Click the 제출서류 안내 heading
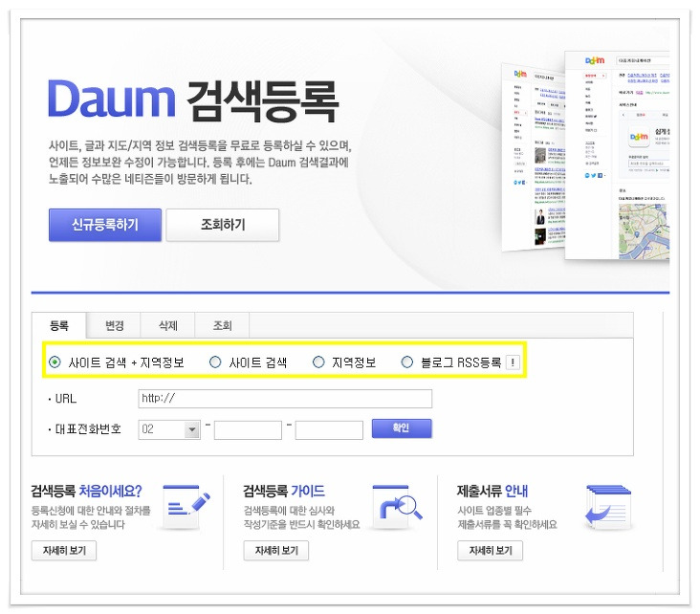 coord(492,491)
